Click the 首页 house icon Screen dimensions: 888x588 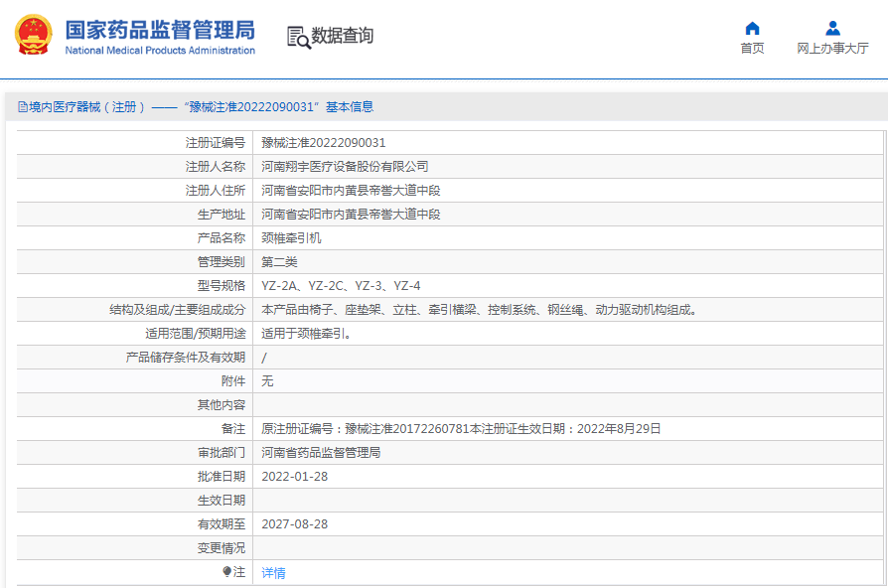[x=752, y=28]
